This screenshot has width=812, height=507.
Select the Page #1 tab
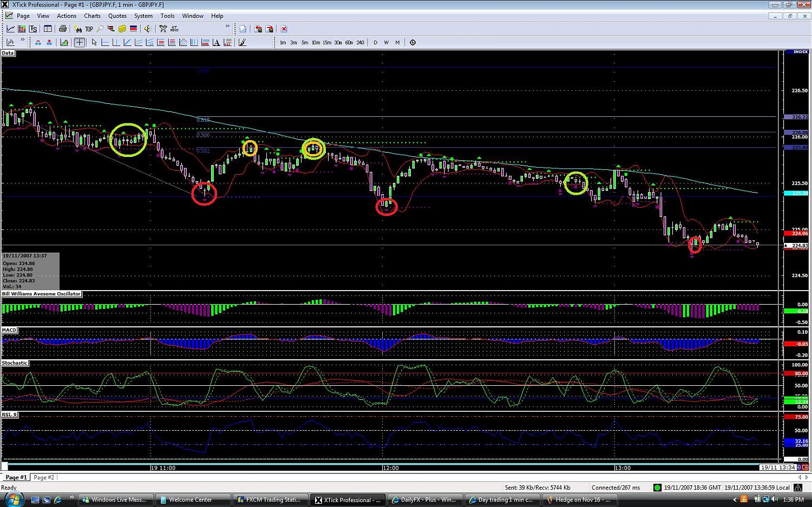coord(16,477)
